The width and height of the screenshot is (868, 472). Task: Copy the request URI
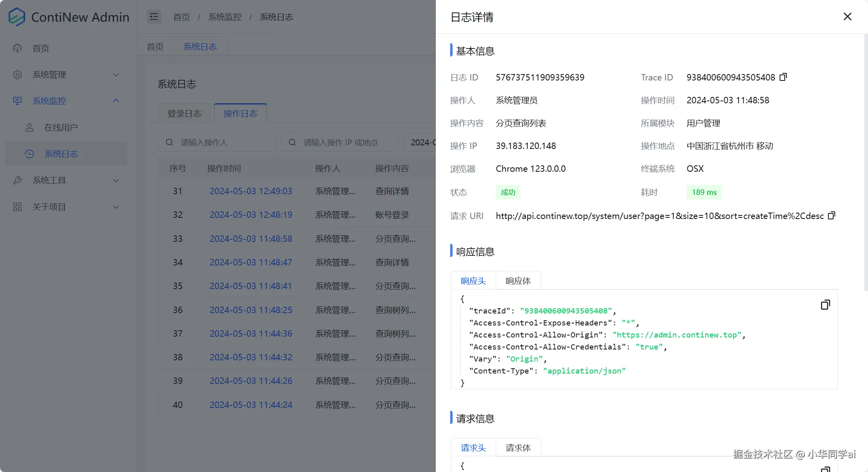pos(832,215)
